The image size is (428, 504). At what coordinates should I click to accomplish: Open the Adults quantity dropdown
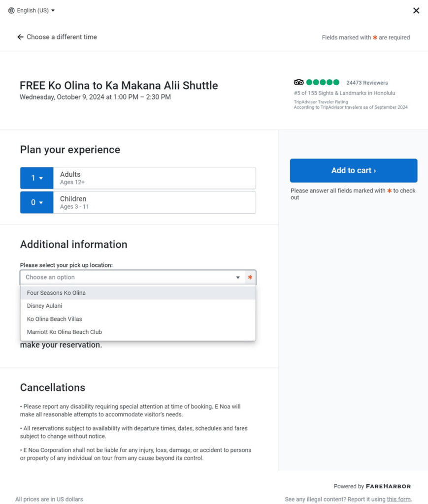36,178
